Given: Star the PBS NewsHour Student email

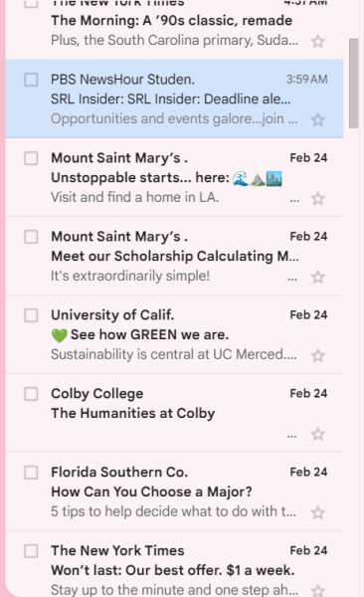Looking at the screenshot, I should (318, 120).
